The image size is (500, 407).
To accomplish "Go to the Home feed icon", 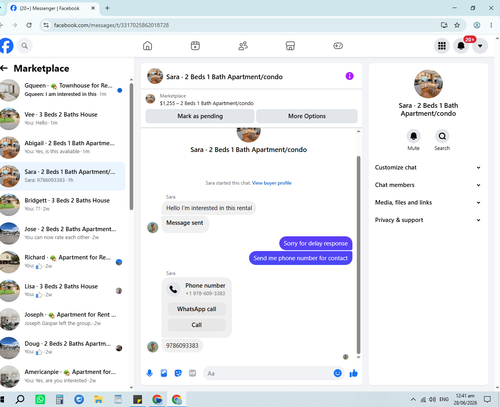I will point(147,46).
